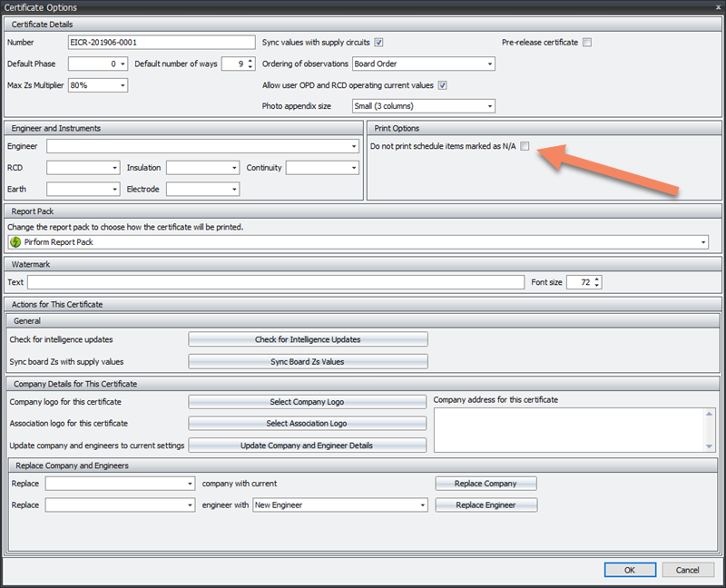Open the Ordering of observations dropdown
726x588 pixels.
(490, 64)
